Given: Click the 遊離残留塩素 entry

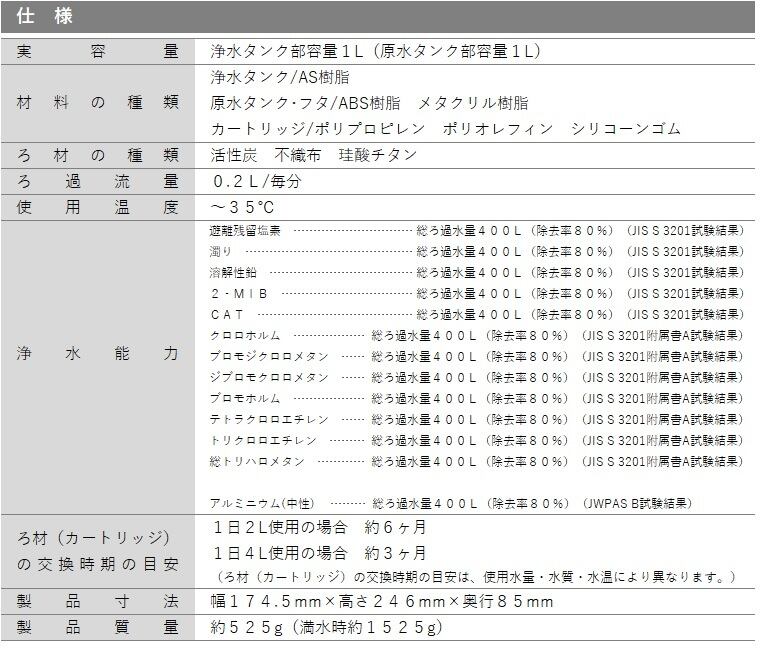Looking at the screenshot, I should click(245, 230).
